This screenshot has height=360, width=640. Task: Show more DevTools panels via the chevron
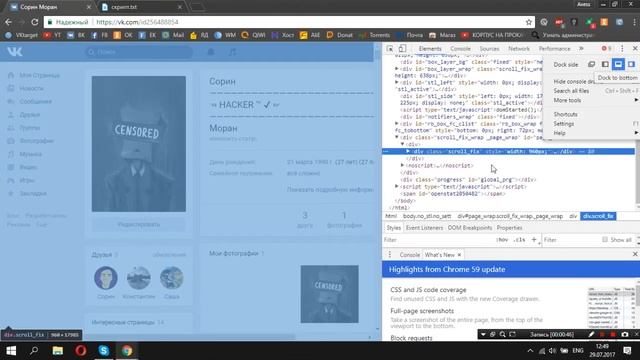click(x=581, y=49)
